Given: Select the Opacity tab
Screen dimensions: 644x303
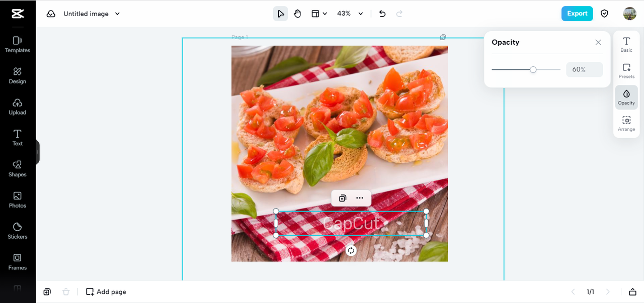Looking at the screenshot, I should (x=626, y=97).
